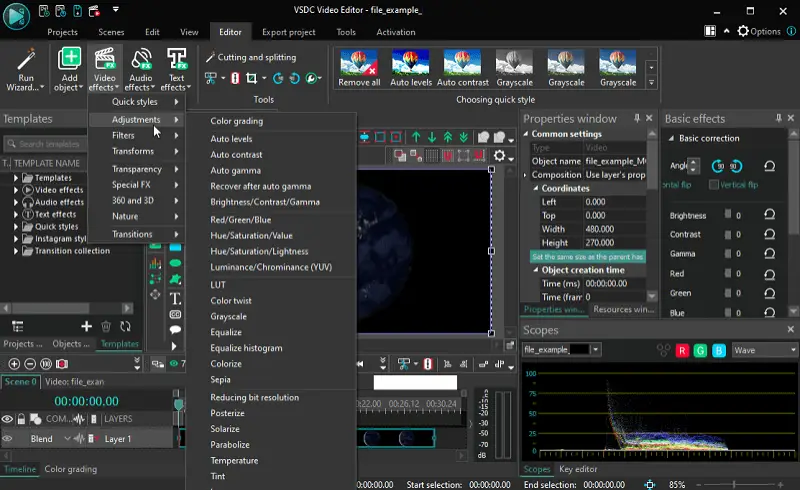Collapse Object creation time section
Screen dimensions: 800x490
536,270
